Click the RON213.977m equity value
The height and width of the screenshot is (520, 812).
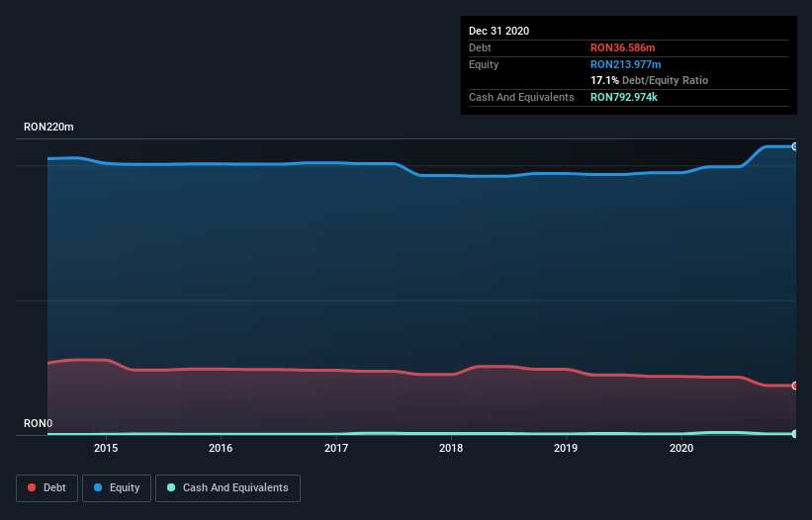pyautogui.click(x=626, y=64)
